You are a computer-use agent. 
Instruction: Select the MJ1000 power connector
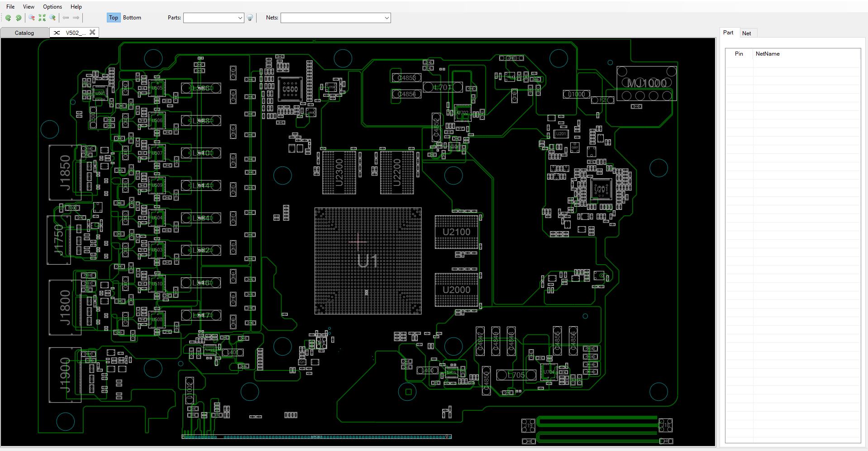point(646,83)
